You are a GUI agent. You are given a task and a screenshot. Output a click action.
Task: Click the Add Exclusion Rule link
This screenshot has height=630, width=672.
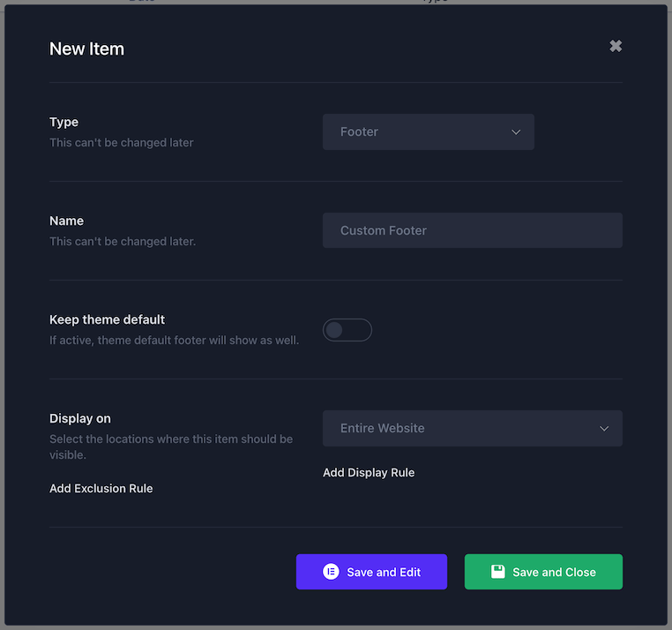click(101, 488)
